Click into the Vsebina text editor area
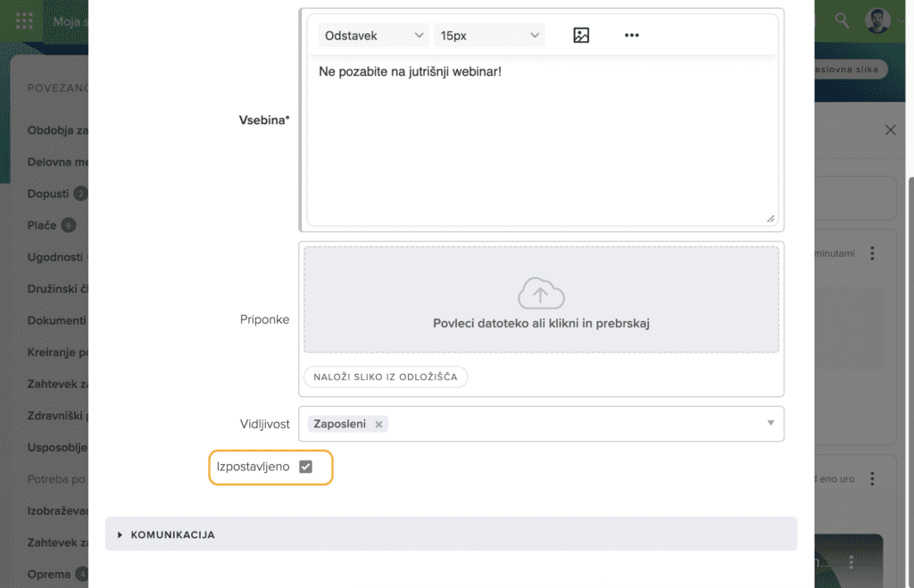The image size is (914, 588). coord(540,143)
